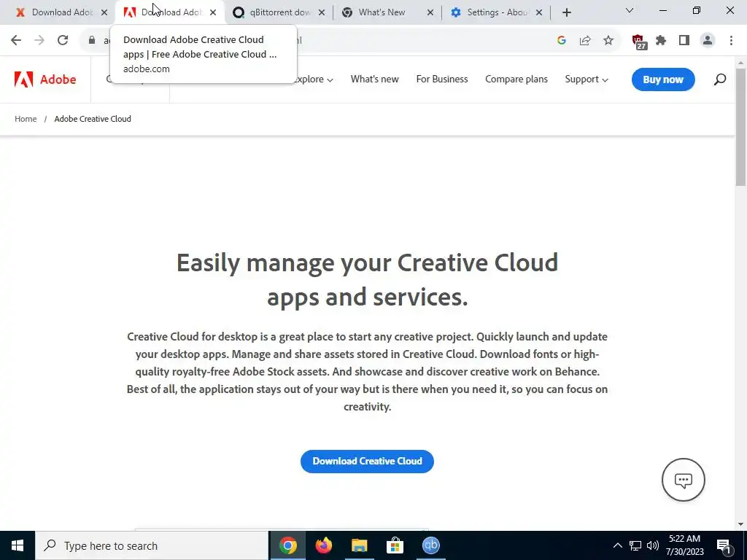Viewport: 747px width, 560px height.
Task: Open the chat support bubble
Action: tap(683, 480)
